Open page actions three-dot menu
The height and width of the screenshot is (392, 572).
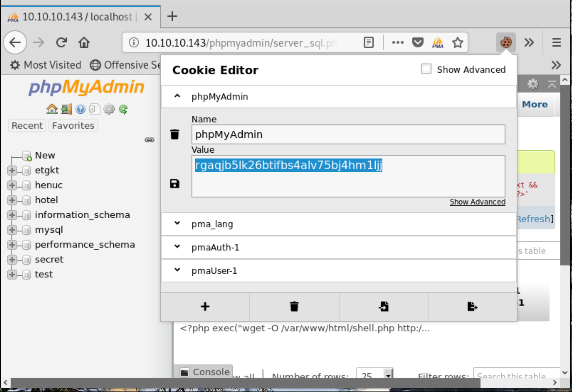(398, 43)
